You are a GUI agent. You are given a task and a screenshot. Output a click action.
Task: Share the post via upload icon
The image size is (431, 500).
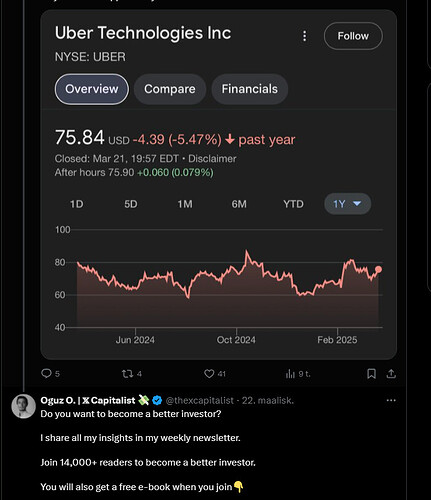pyautogui.click(x=391, y=374)
